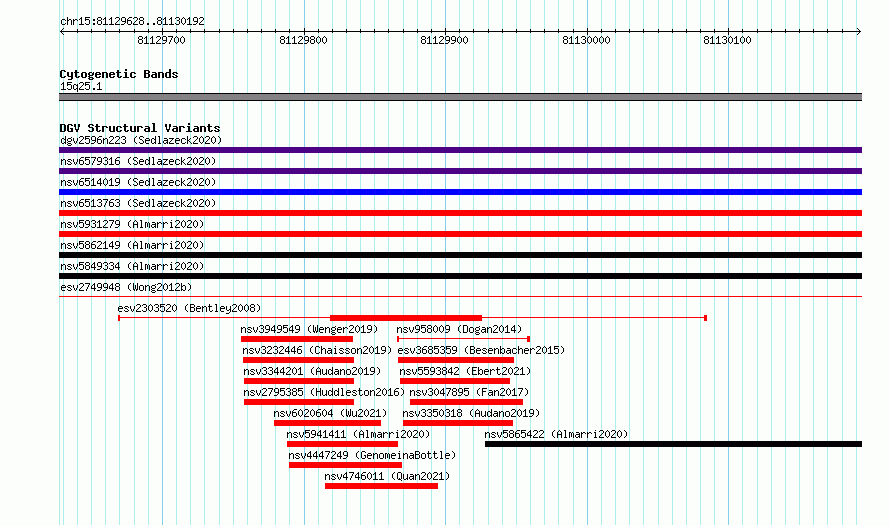Click the 81129700 ruler position
This screenshot has height=525, width=890.
(161, 40)
